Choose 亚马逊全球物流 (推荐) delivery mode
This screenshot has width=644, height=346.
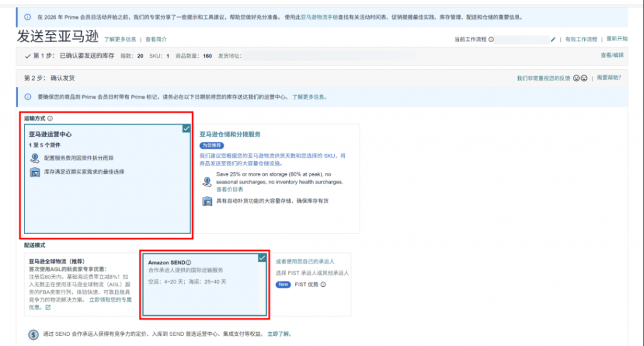coord(81,284)
